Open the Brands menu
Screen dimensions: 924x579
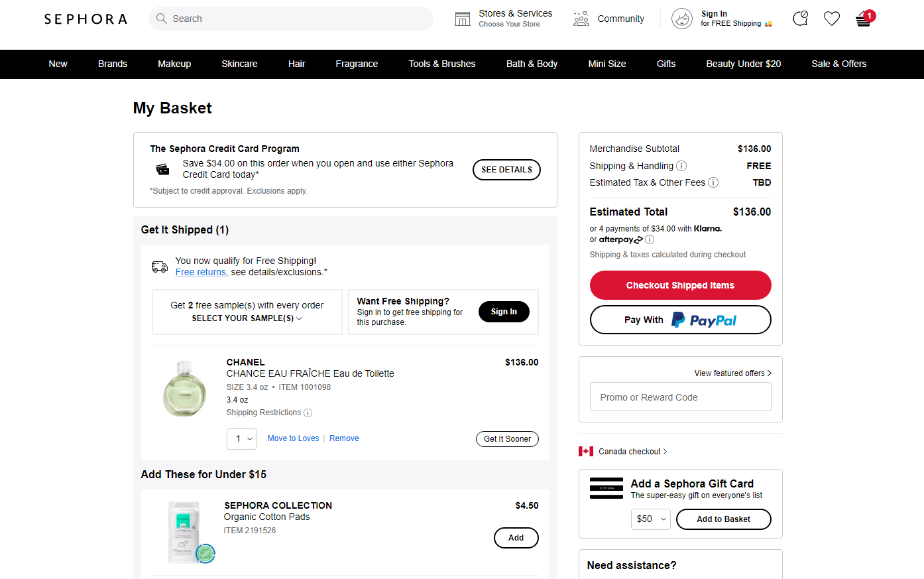coord(113,64)
